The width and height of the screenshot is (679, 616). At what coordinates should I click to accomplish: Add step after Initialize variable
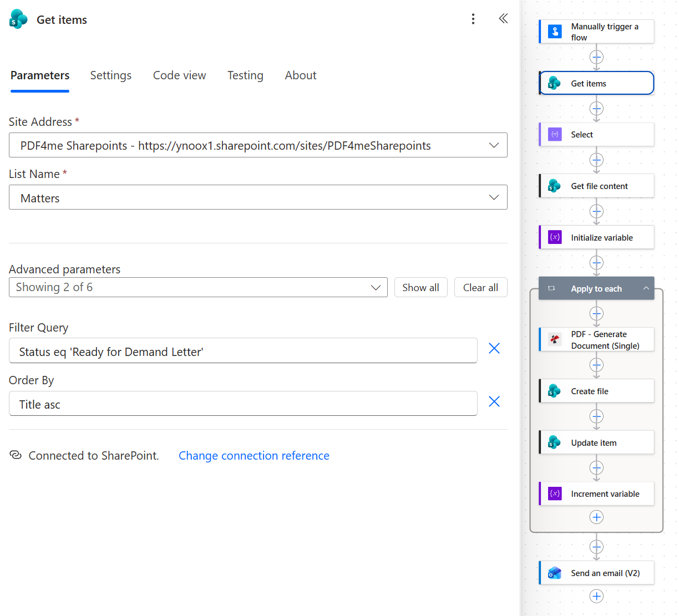click(x=596, y=263)
